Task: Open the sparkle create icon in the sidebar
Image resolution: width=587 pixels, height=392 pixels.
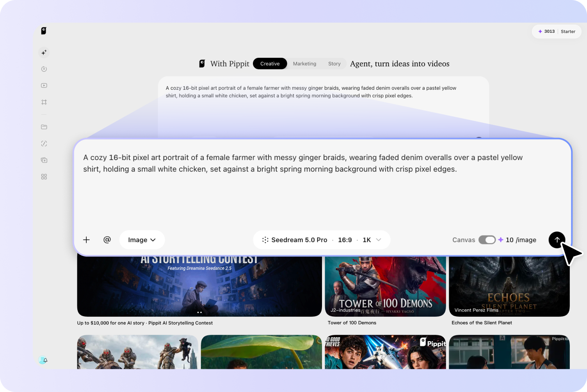Action: [x=44, y=52]
